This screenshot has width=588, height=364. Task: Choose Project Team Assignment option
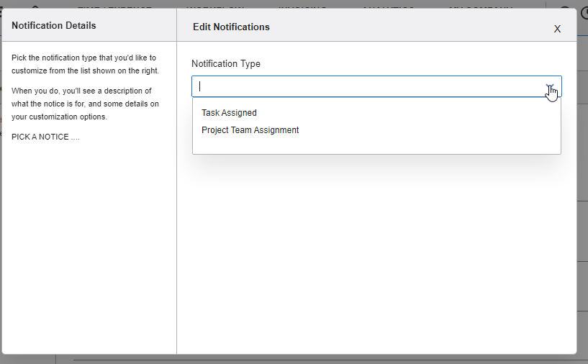[x=250, y=130]
